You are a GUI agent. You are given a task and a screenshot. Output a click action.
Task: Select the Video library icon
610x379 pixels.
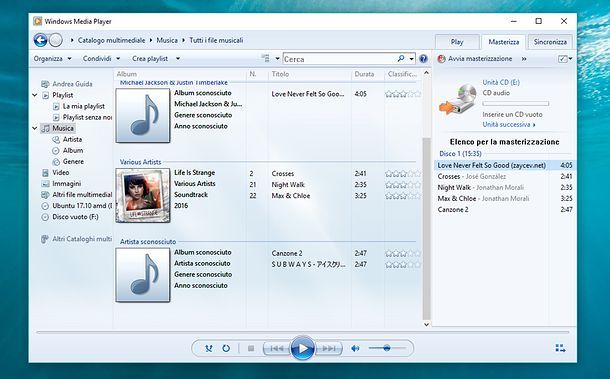click(x=46, y=172)
